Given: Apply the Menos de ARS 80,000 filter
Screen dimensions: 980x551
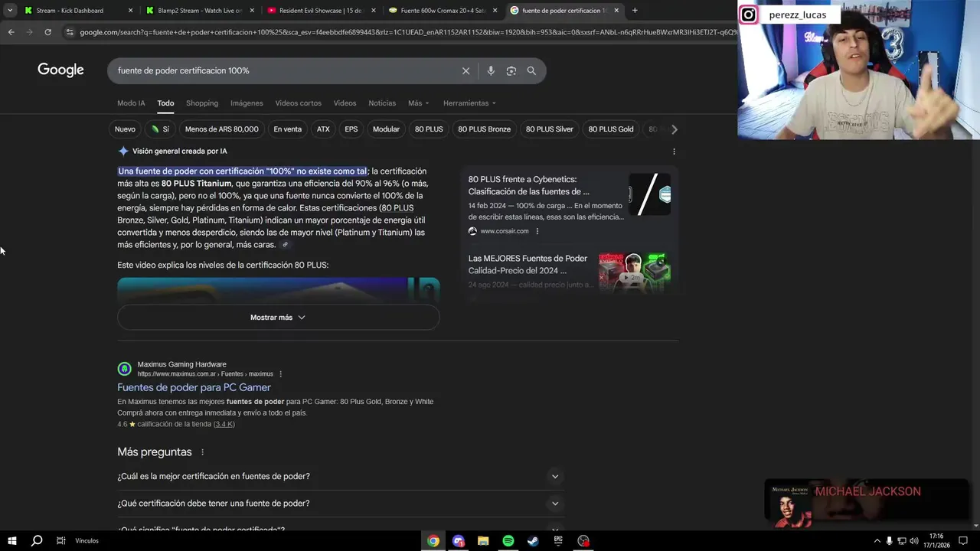Looking at the screenshot, I should 221,129.
